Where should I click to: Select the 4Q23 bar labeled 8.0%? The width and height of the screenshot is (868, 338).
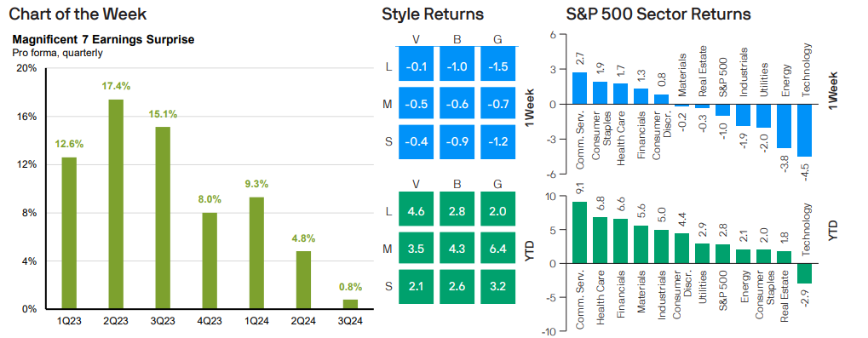click(210, 261)
